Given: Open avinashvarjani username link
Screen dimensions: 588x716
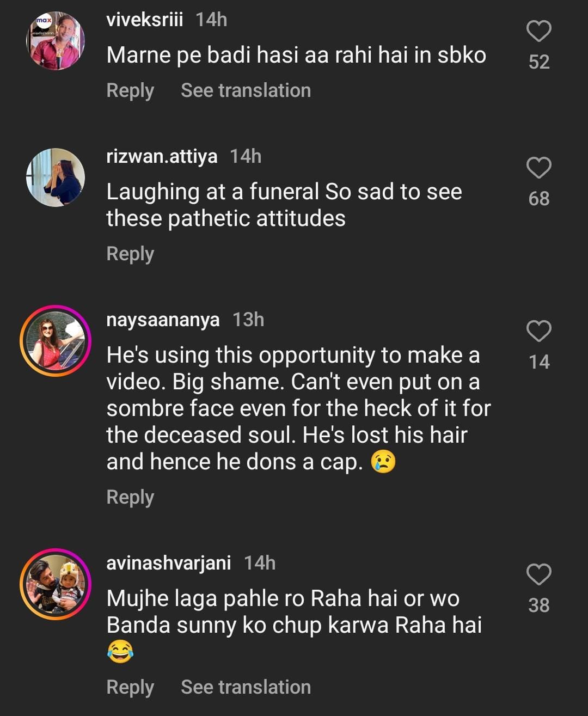Looking at the screenshot, I should pyautogui.click(x=169, y=563).
